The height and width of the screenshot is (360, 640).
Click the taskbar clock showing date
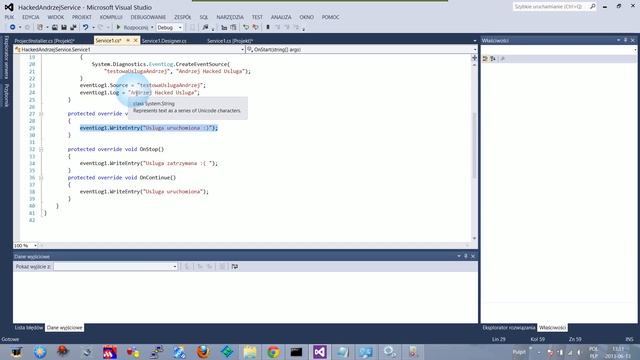pyautogui.click(x=618, y=352)
